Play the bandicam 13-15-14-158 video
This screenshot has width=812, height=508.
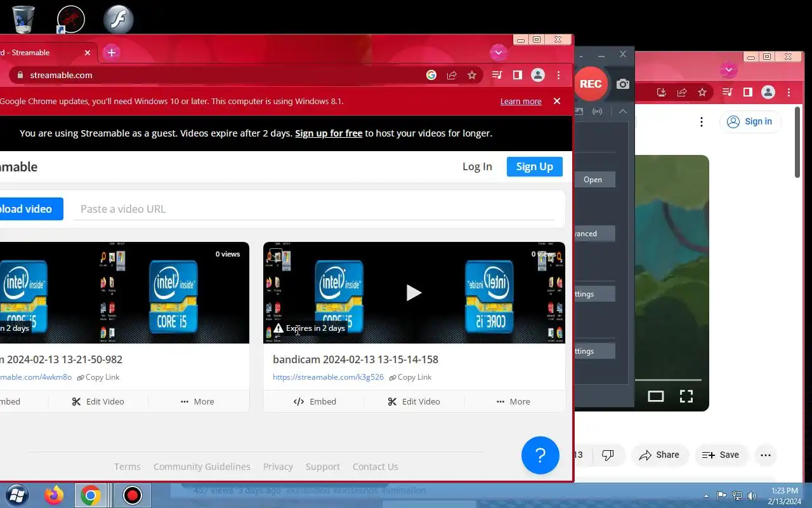[414, 293]
